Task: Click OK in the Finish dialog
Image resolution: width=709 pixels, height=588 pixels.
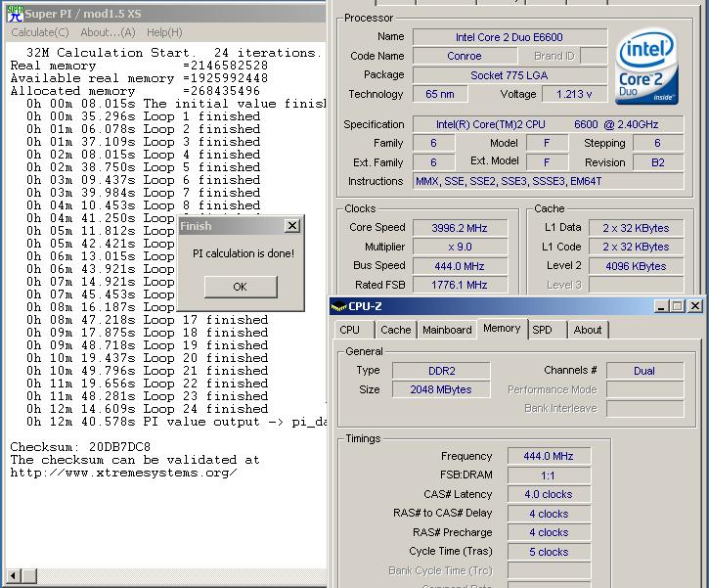Action: 241,287
